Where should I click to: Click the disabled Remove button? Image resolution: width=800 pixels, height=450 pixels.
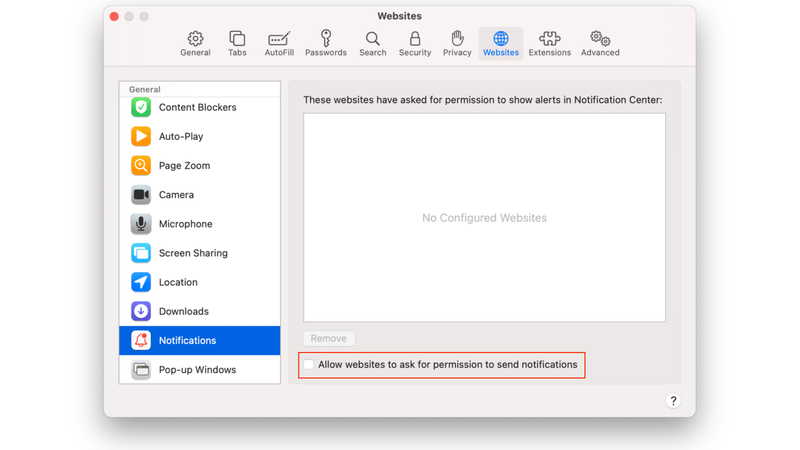click(x=329, y=338)
